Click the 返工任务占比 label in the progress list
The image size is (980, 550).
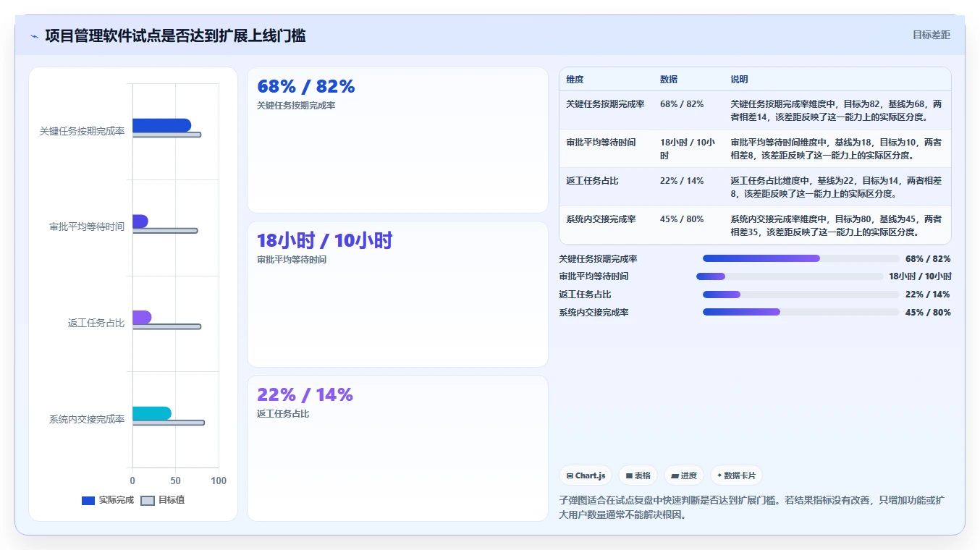pyautogui.click(x=585, y=295)
